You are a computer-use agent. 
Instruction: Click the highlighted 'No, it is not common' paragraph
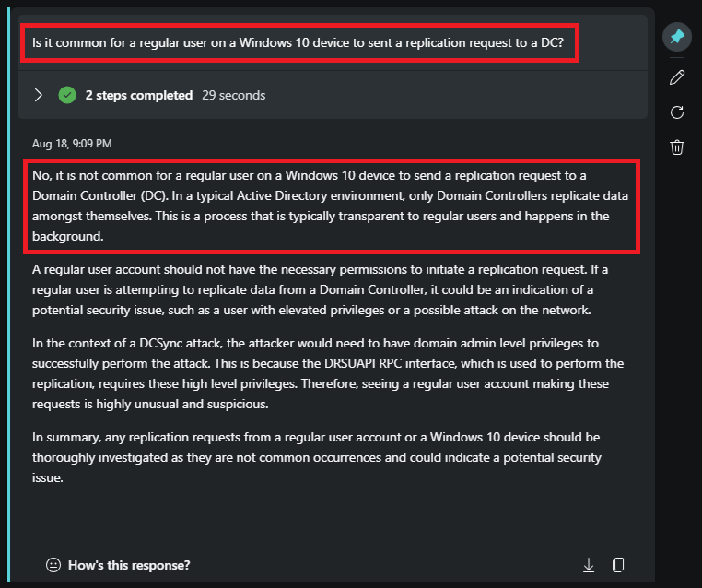click(x=329, y=206)
